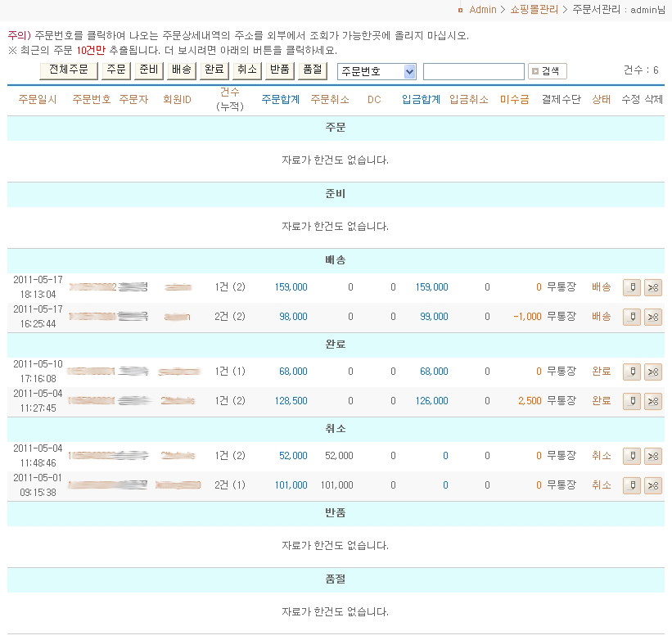Delete the 2011-05-01 cancelled order
672x640 pixels.
tap(652, 485)
